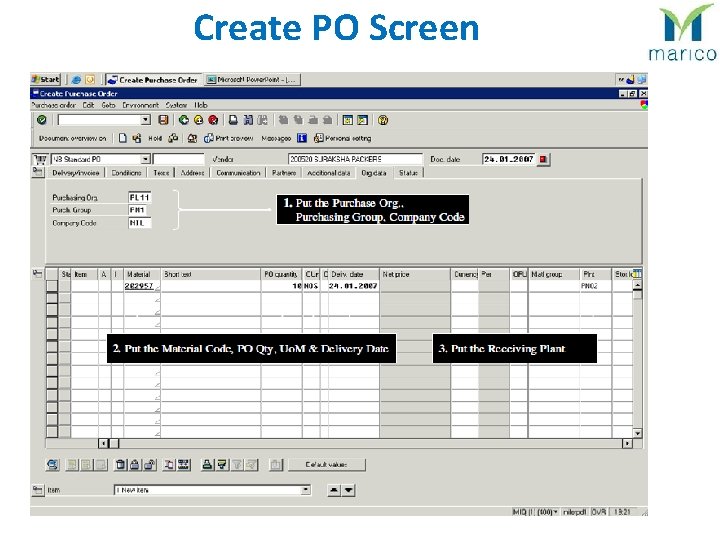Open the Item selector dropdown arrow
This screenshot has height=540, width=720.
coord(305,490)
